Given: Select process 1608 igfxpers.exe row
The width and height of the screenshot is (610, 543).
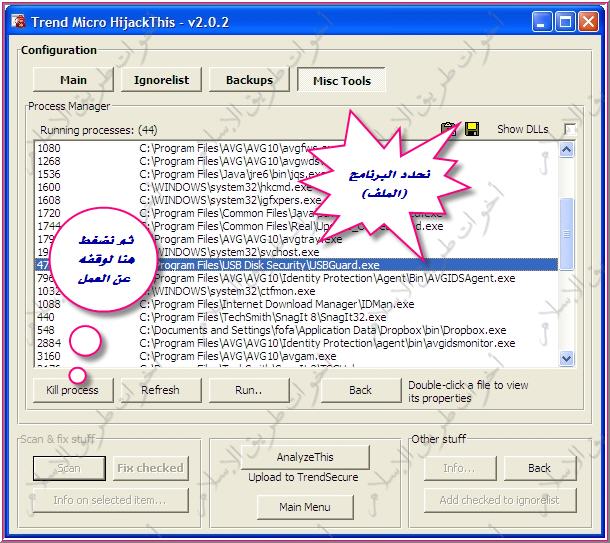Looking at the screenshot, I should click(x=296, y=200).
